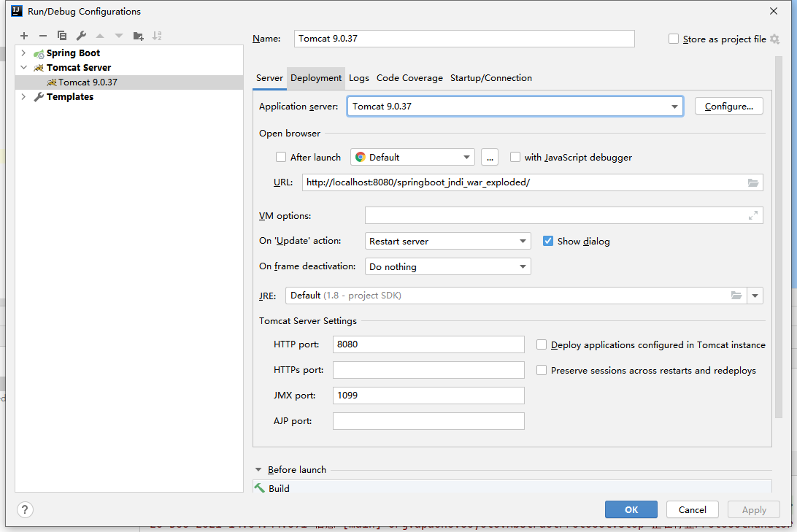Viewport: 797px width, 532px height.
Task: Enable Preserve sessions across restarts and redeploys
Action: (x=542, y=370)
